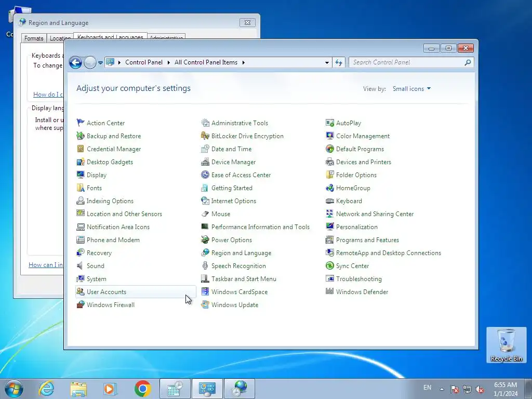Click the Power Options icon

click(x=205, y=240)
